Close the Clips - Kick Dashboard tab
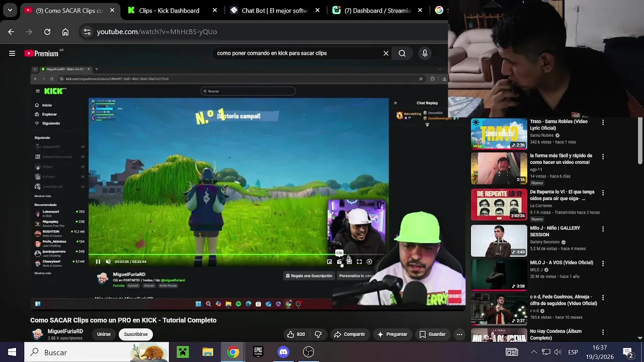This screenshot has width=644, height=362. click(215, 10)
